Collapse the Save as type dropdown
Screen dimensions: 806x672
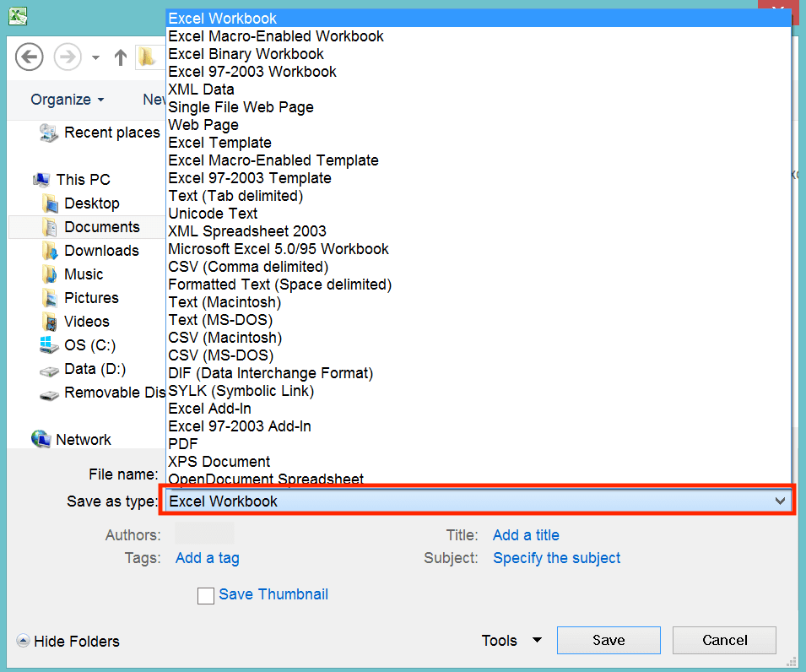click(x=780, y=501)
